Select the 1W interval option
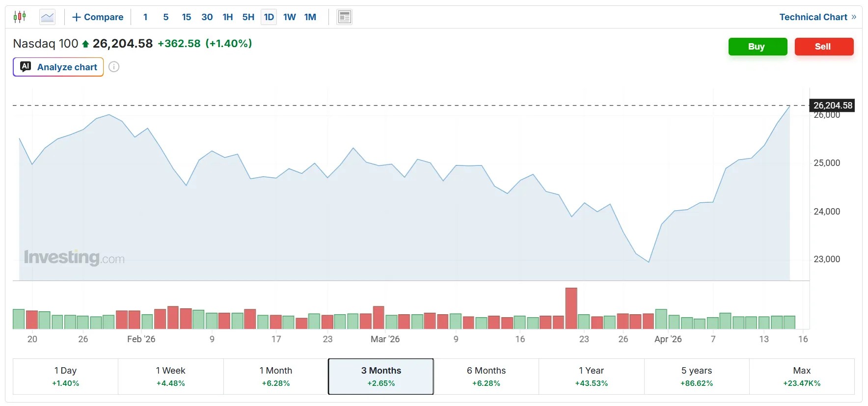Screen dimensions: 868x406 point(289,17)
